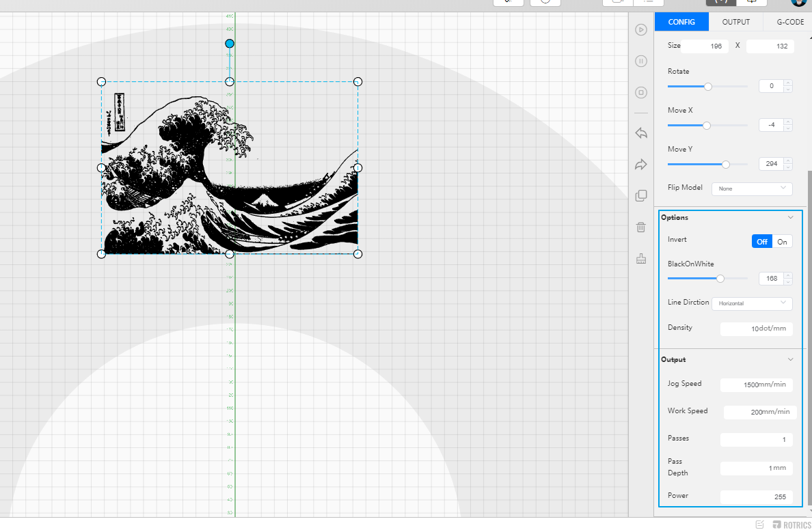812x530 pixels.
Task: Switch to the CONFIG tab
Action: point(681,22)
